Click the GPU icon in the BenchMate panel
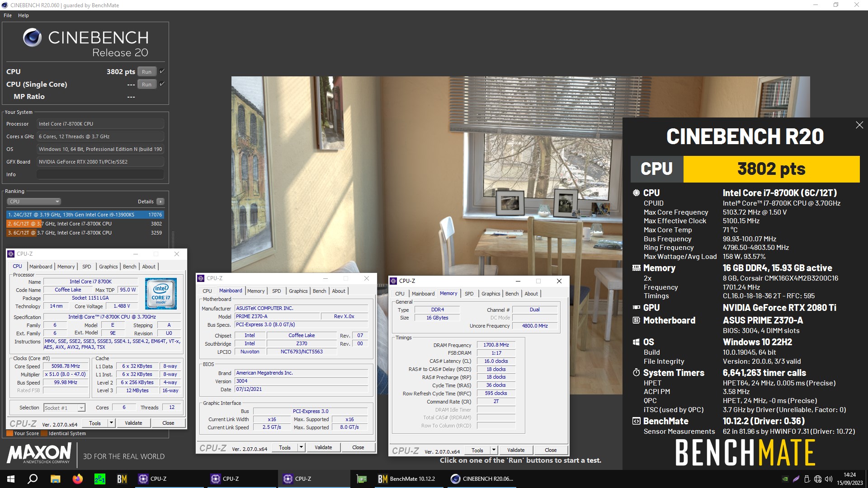Viewport: 868px width, 488px height. tap(636, 308)
